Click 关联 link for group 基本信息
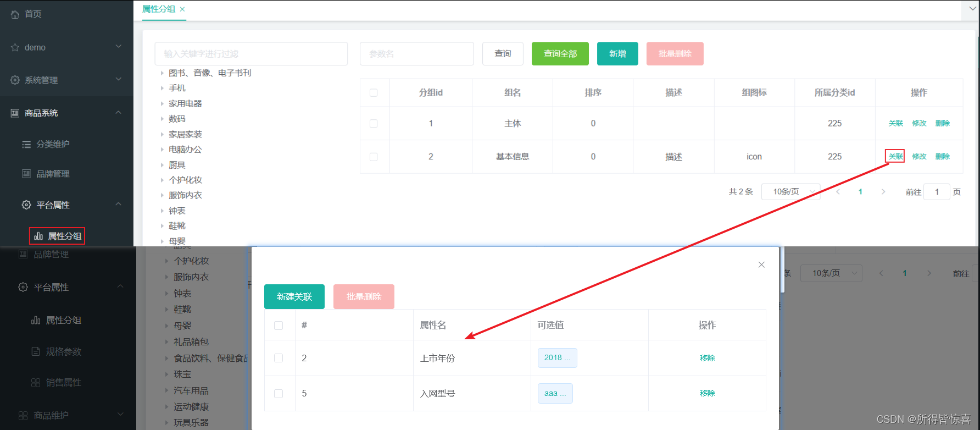Image resolution: width=980 pixels, height=430 pixels. pos(896,157)
